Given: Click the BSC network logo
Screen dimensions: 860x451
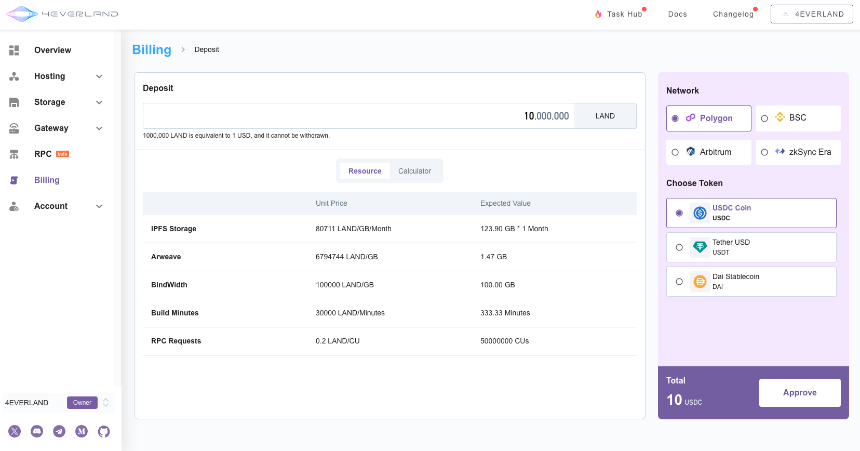Looking at the screenshot, I should pyautogui.click(x=780, y=117).
